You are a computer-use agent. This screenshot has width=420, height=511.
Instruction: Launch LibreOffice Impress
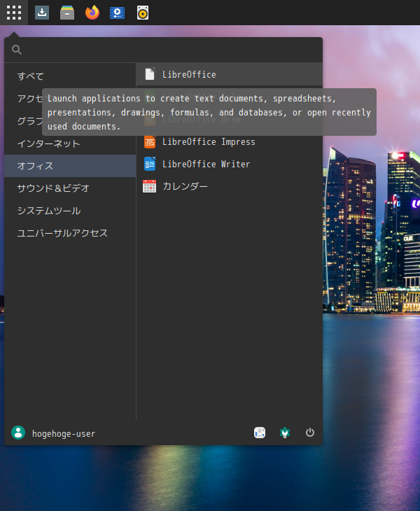point(230,142)
